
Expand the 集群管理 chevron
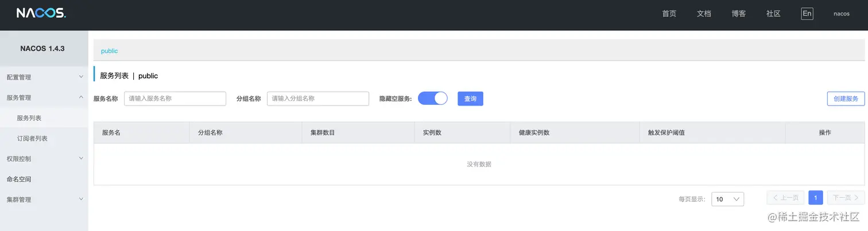click(x=81, y=199)
